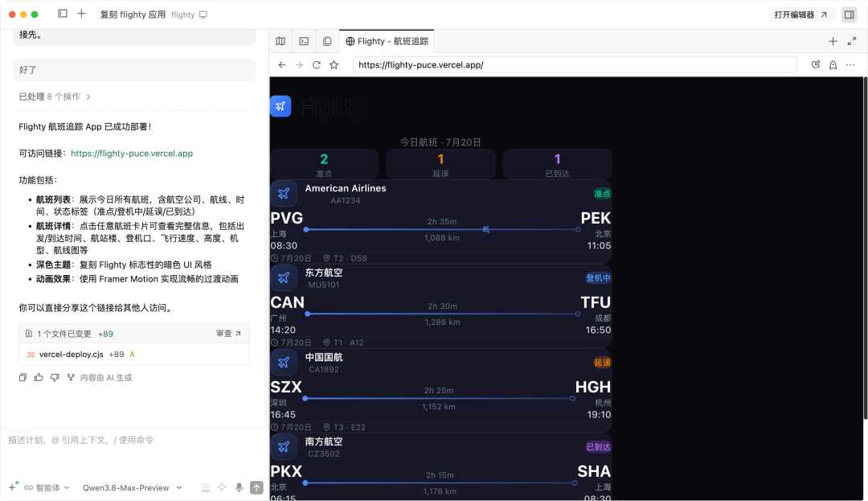Toggle the left sidebar panel icon

click(x=63, y=14)
